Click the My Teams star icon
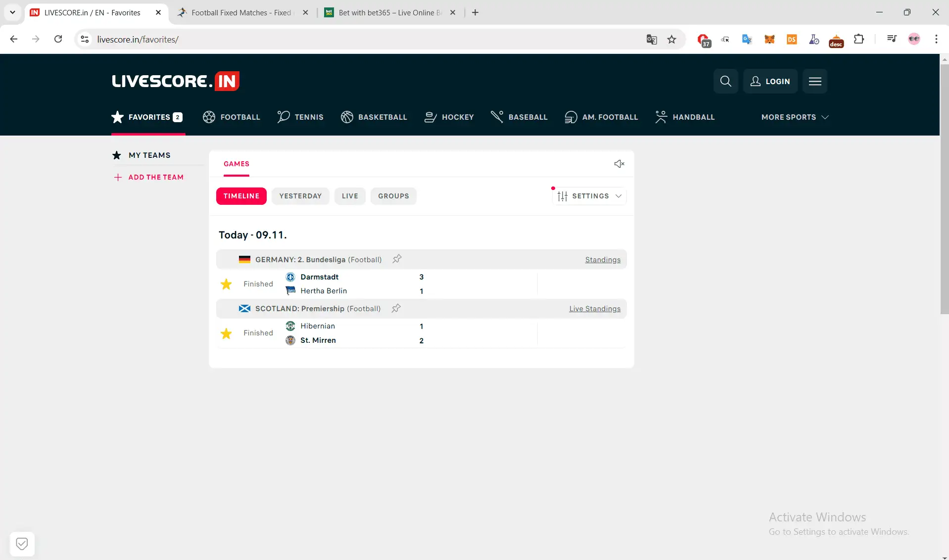 tap(117, 155)
